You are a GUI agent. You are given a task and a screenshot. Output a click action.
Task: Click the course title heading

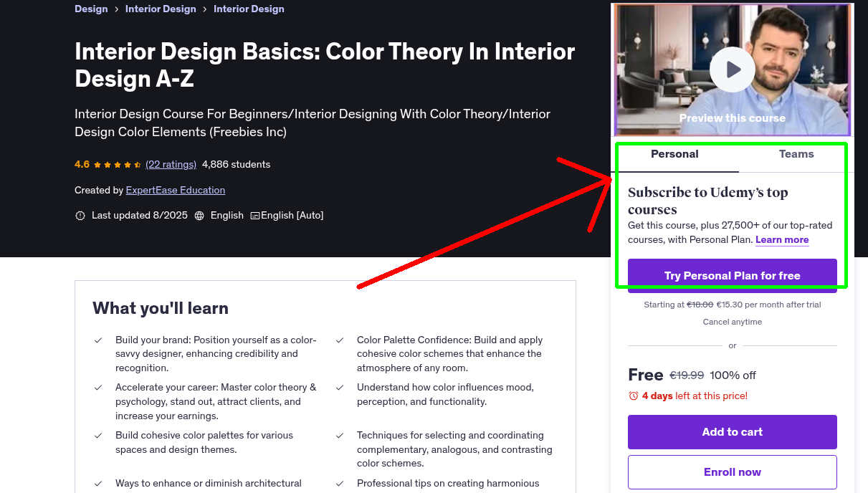pyautogui.click(x=325, y=65)
